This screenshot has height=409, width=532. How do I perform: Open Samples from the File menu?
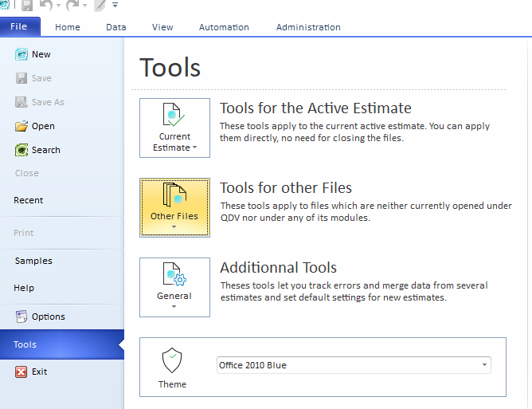pos(33,261)
